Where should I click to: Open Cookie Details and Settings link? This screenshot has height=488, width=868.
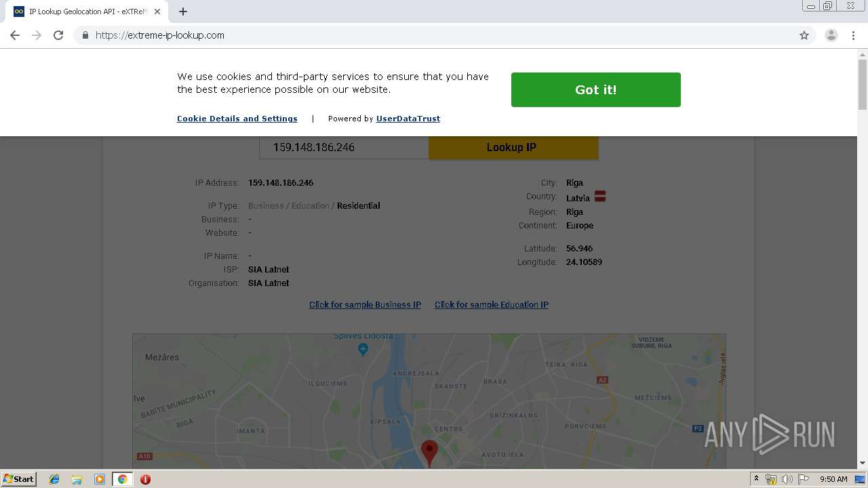[237, 119]
